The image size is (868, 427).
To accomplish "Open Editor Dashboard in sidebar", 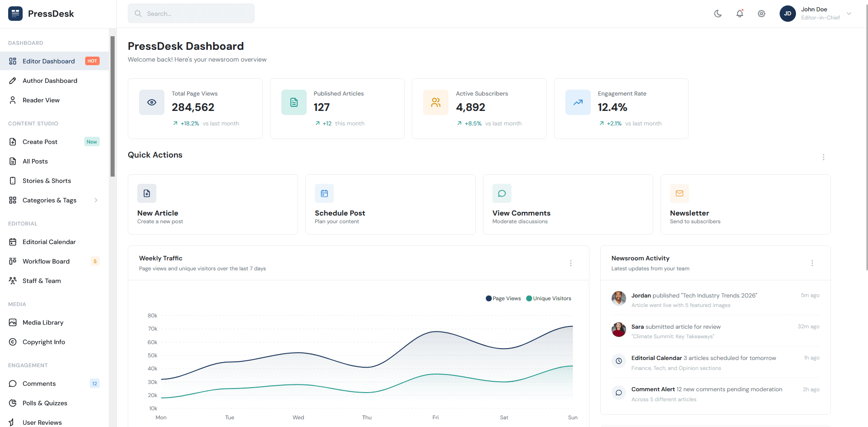I will click(x=54, y=61).
